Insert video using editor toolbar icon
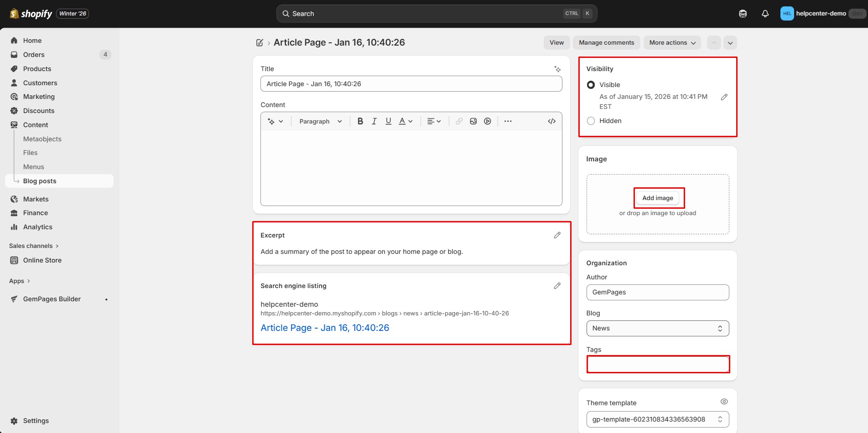Screen dimensions: 868x433 (488, 121)
